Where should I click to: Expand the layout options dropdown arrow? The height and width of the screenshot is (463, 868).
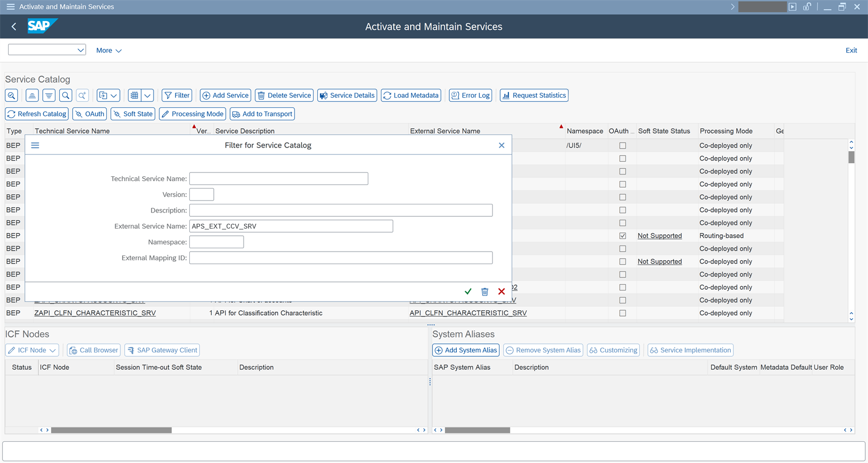coord(148,95)
